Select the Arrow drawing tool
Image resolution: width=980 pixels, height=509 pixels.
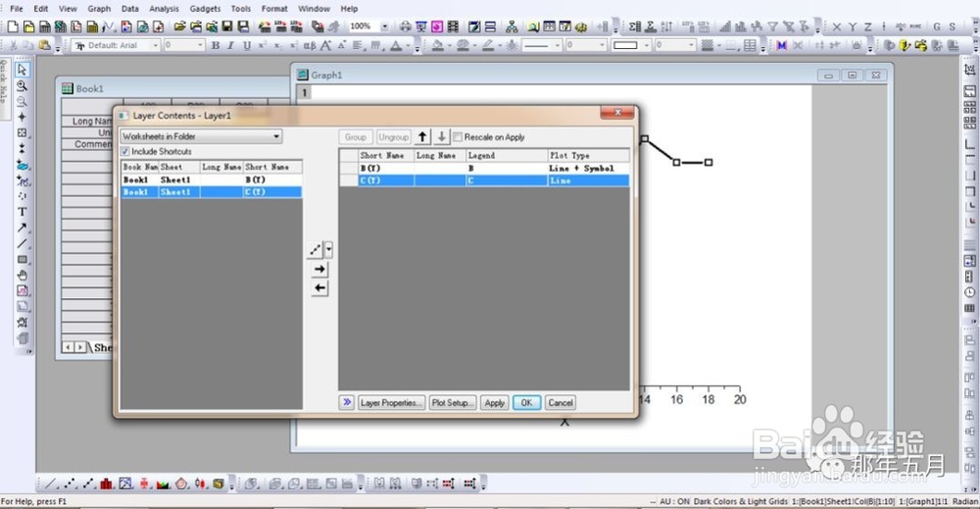(x=22, y=228)
